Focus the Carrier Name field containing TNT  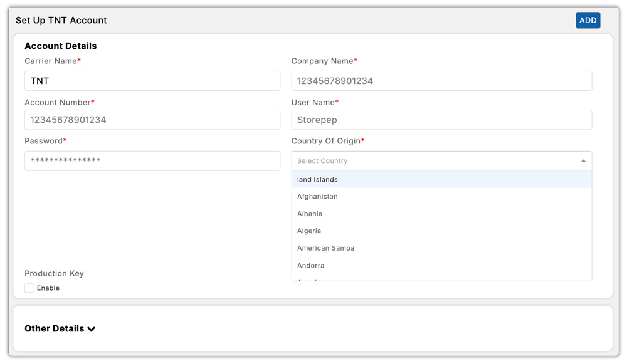(152, 81)
